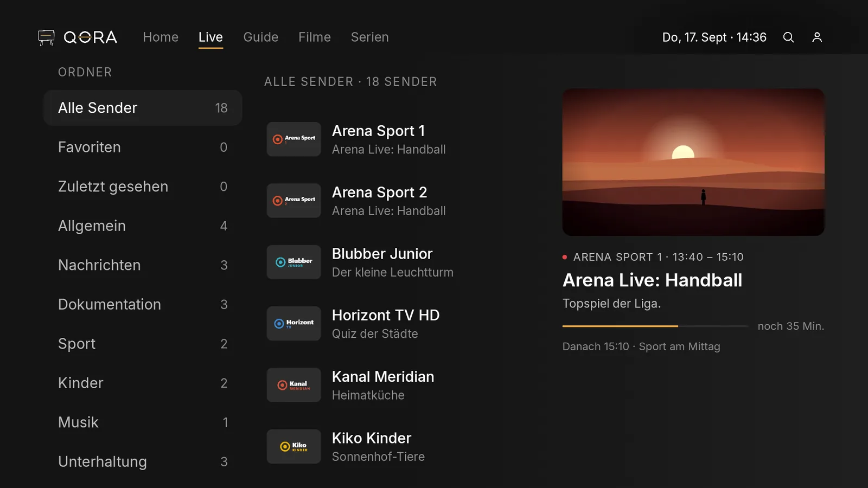Select the Arena Sport 2 channel logo
The width and height of the screenshot is (868, 488).
(x=293, y=201)
